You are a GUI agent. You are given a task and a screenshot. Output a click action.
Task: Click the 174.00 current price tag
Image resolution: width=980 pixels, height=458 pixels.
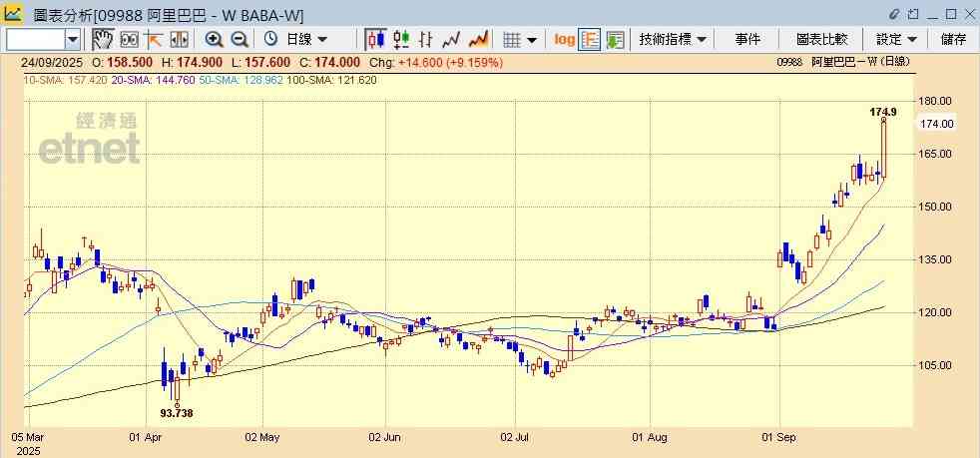936,124
